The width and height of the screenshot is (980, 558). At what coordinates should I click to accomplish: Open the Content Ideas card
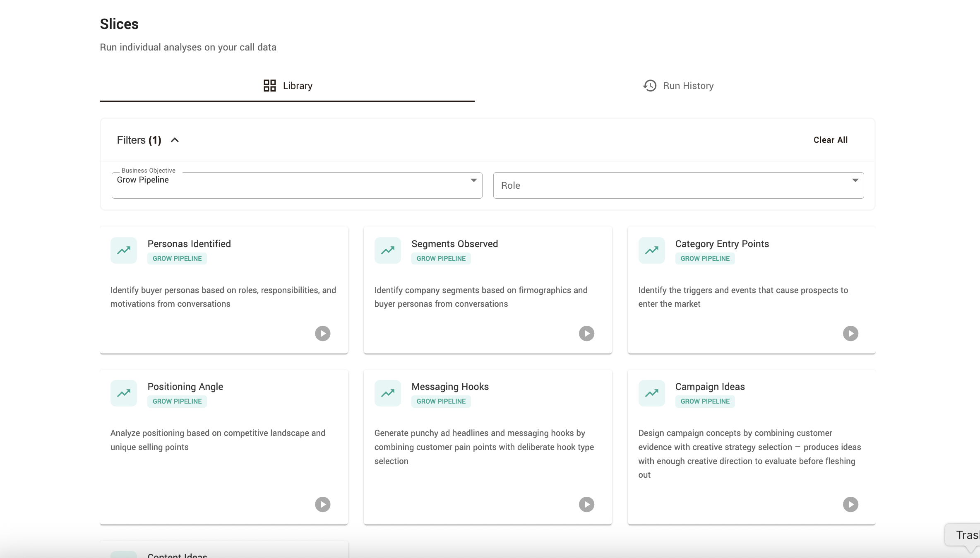[224, 550]
